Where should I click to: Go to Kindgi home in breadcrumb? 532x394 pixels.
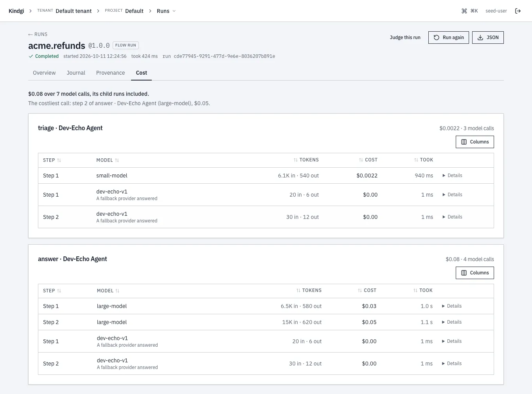point(16,11)
